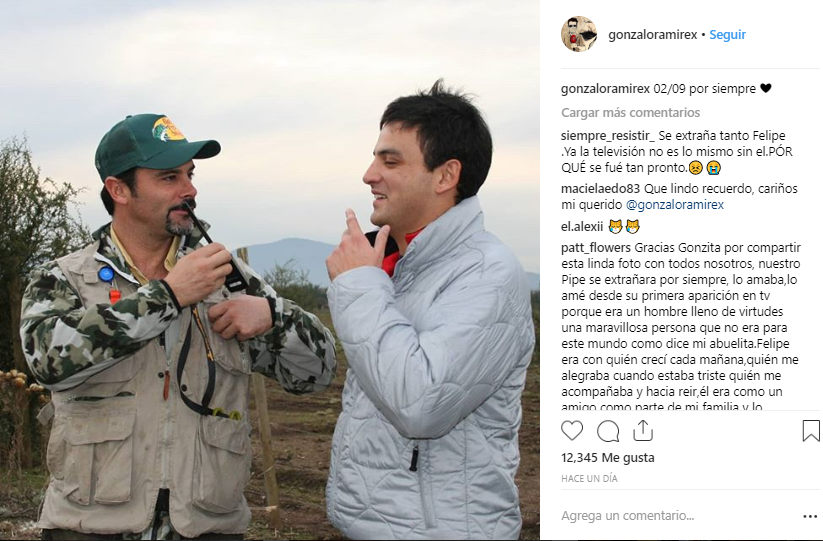
Task: Open gonzaloramirex profile picture avatar
Action: (579, 34)
